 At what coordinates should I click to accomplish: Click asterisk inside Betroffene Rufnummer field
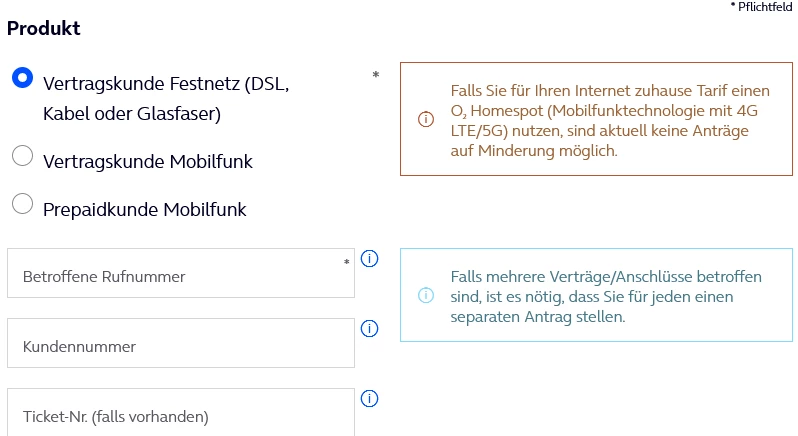tap(347, 263)
